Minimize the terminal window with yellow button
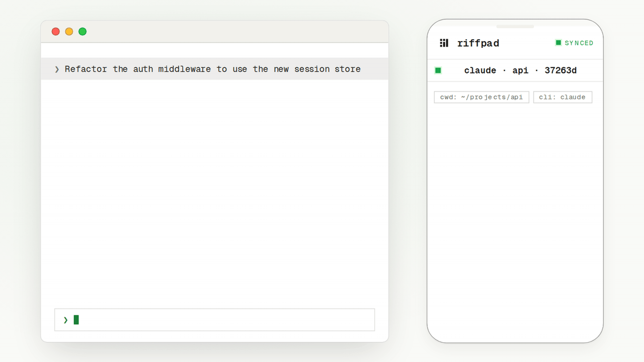Image resolution: width=644 pixels, height=362 pixels. click(x=69, y=32)
